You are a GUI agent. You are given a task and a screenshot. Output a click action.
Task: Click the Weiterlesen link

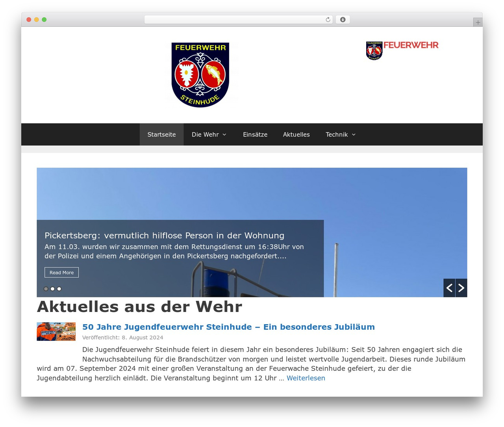click(x=306, y=378)
